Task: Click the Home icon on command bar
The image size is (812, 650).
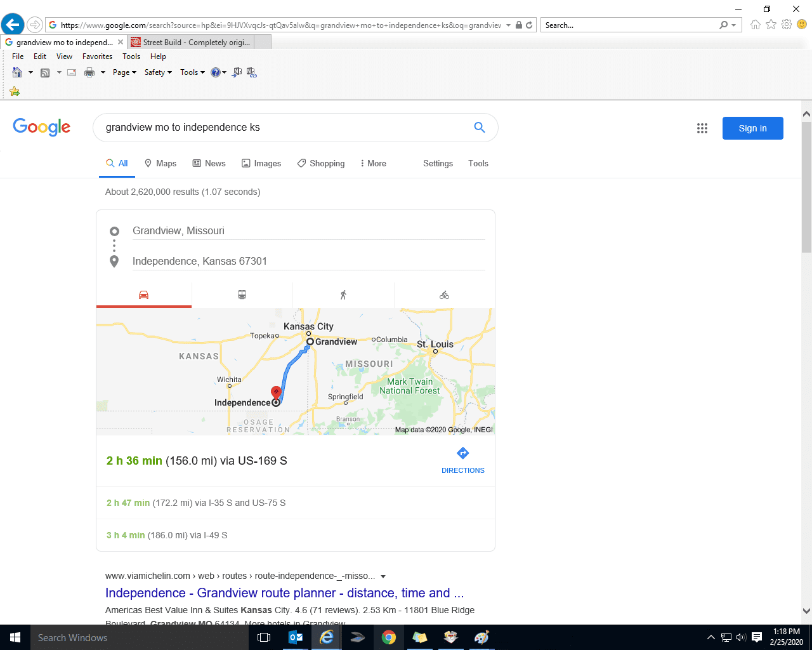Action: (x=17, y=72)
